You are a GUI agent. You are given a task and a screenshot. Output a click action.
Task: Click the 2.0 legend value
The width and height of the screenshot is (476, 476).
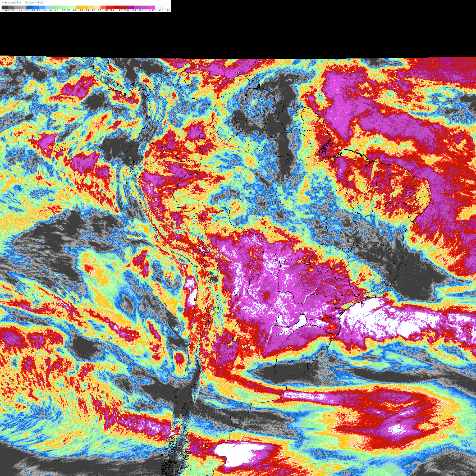[26, 10]
